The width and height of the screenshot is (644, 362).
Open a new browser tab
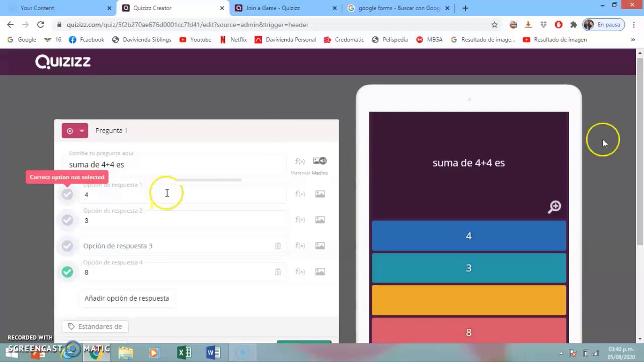coord(465,8)
